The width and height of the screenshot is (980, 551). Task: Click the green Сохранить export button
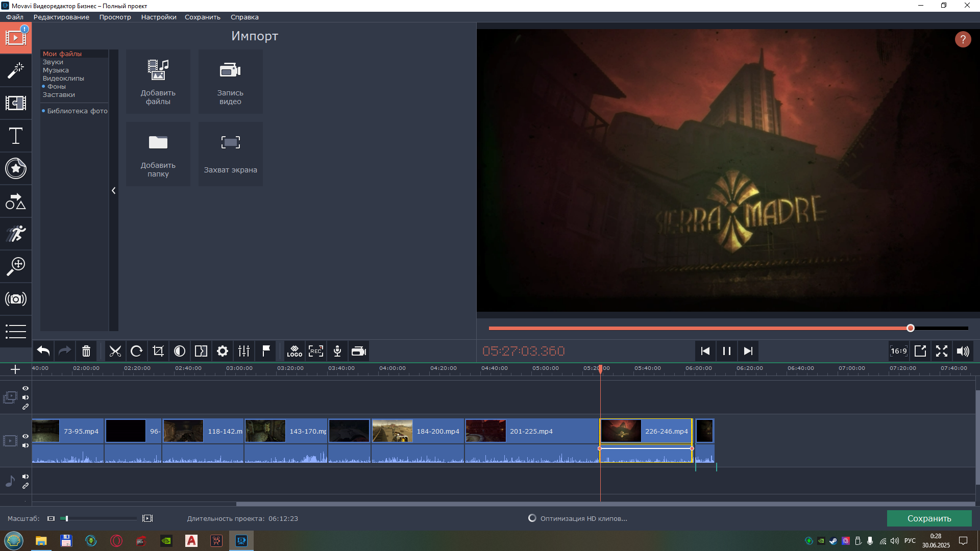929,518
